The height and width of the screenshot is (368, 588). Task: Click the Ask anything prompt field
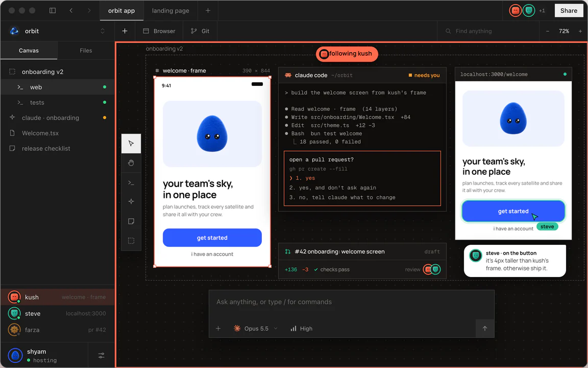click(351, 302)
